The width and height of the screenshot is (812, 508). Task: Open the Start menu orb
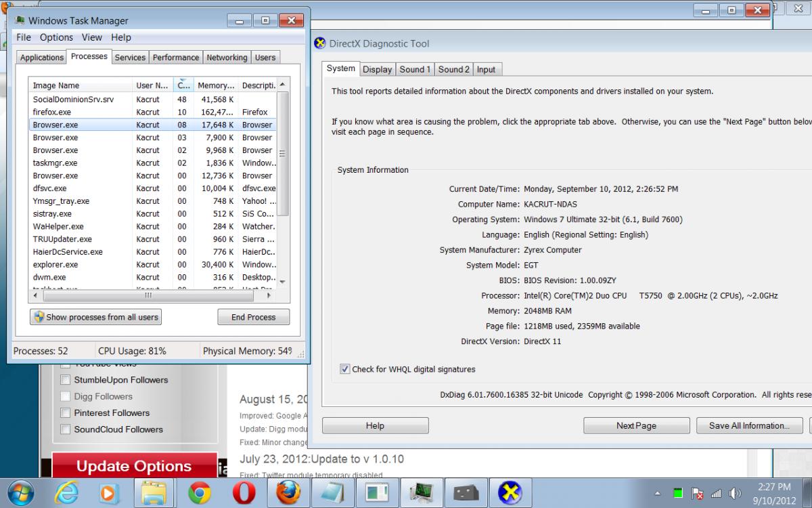coord(20,492)
